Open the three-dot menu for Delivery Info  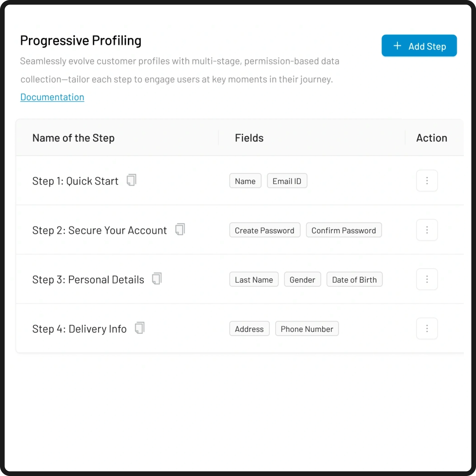(427, 328)
